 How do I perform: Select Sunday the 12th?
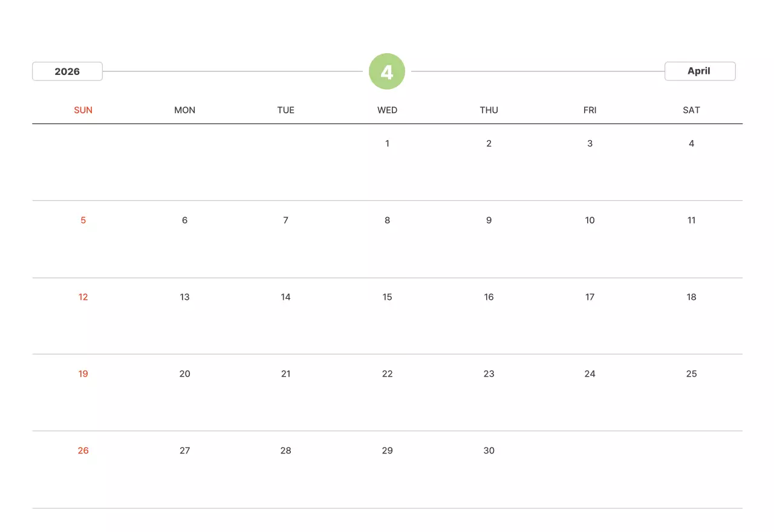pos(83,297)
